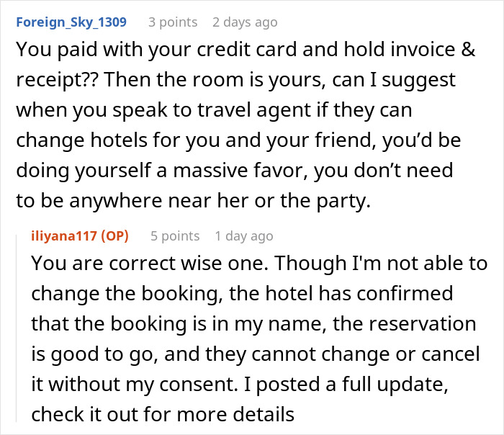Click the '3 points' score label
Screen dimensions: 504x435
pos(172,22)
